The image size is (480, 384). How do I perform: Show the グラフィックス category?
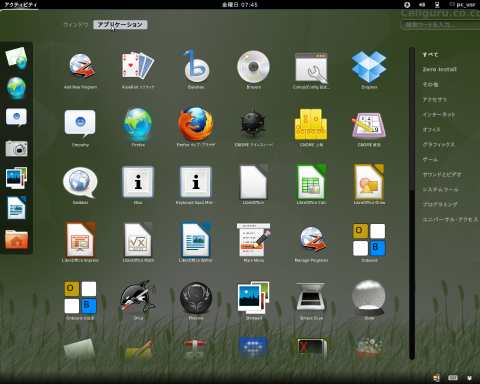[439, 144]
